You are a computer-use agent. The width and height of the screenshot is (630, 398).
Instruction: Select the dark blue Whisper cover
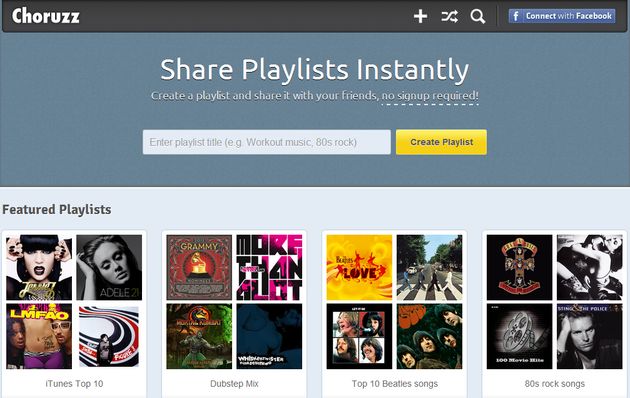click(269, 336)
